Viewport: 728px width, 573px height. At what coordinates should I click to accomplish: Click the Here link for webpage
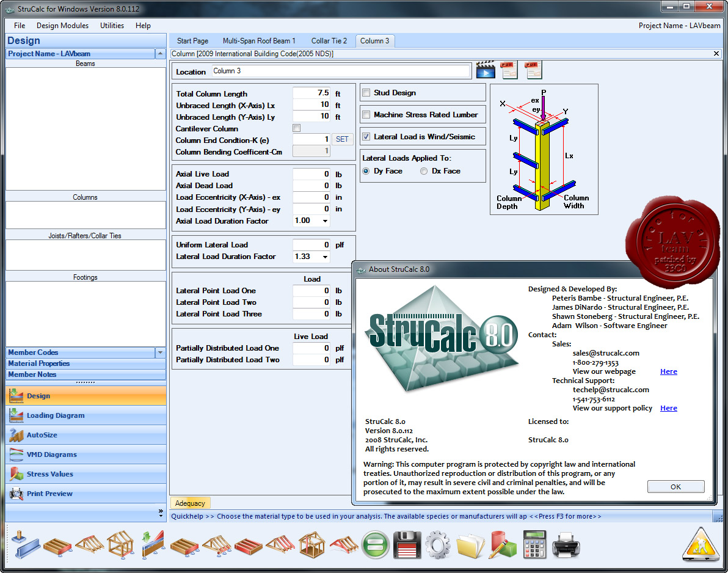pyautogui.click(x=669, y=371)
